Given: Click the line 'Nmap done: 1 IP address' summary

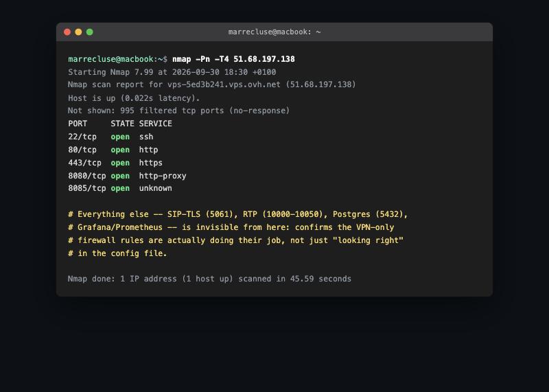Looking at the screenshot, I should (x=209, y=279).
